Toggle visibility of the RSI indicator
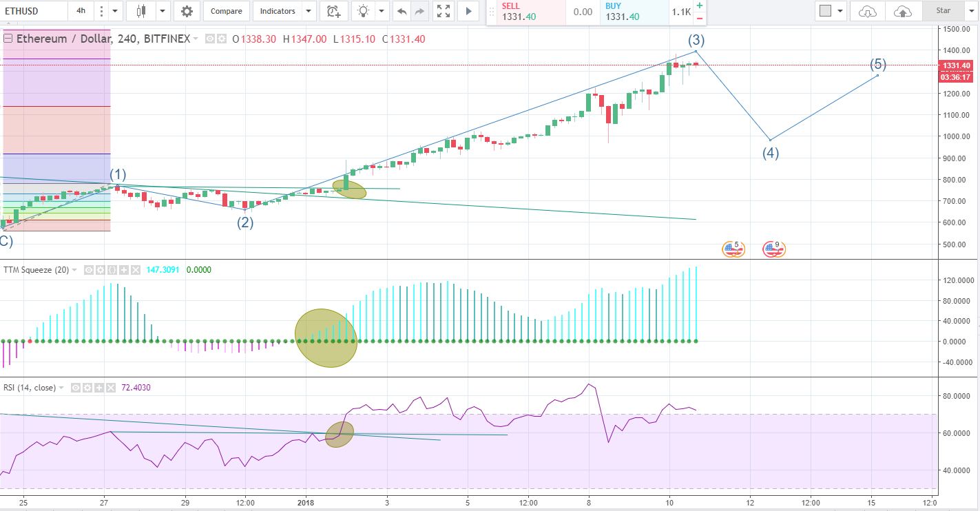This screenshot has width=980, height=511. tap(75, 388)
